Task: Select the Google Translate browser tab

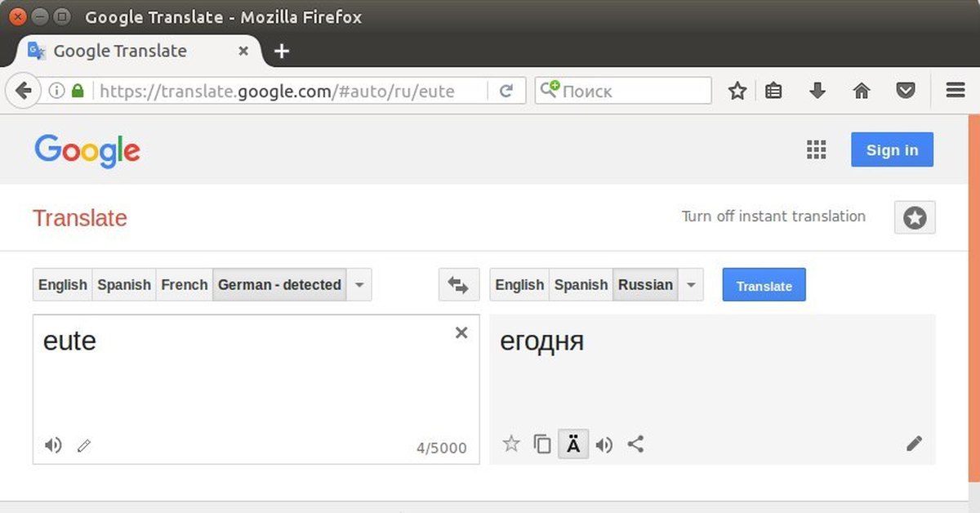Action: [138, 51]
